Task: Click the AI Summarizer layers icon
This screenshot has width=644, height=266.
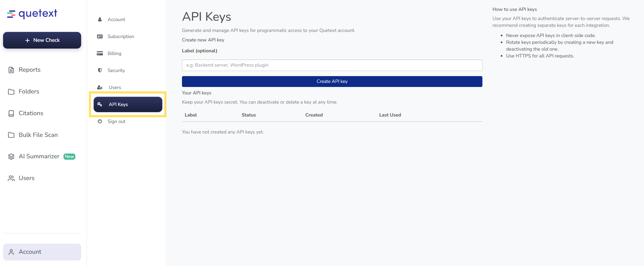Action: 11,157
